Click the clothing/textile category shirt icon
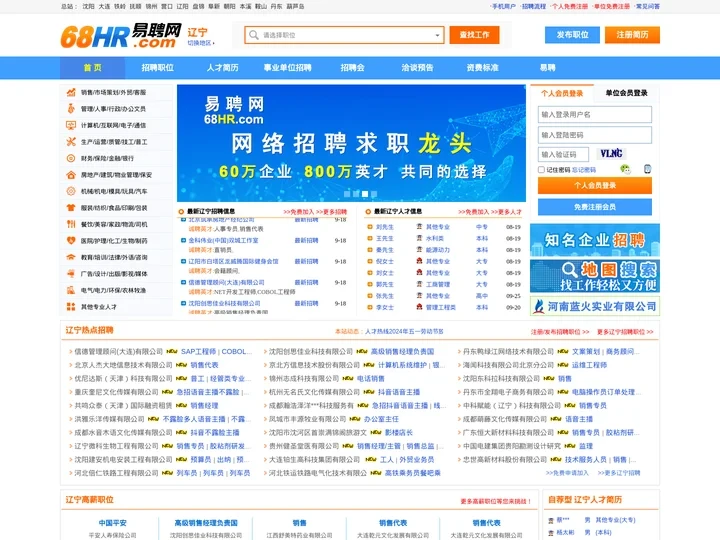 [71, 208]
